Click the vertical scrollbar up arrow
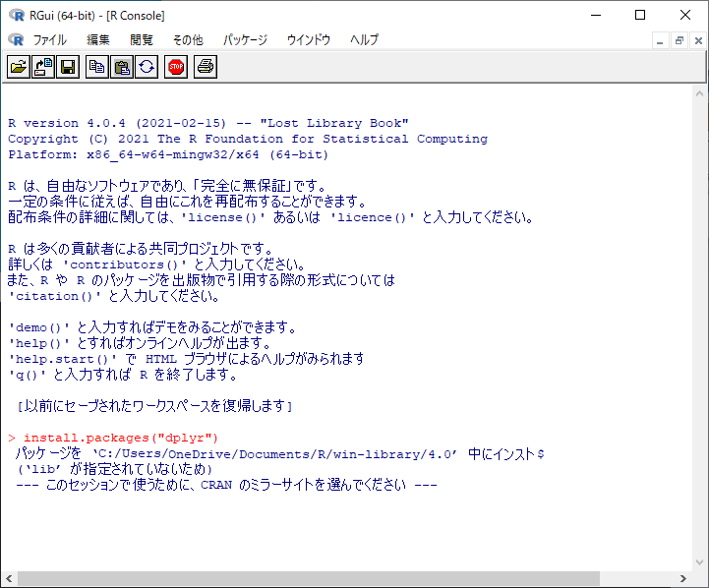Viewport: 709px width, 588px height. 699,93
